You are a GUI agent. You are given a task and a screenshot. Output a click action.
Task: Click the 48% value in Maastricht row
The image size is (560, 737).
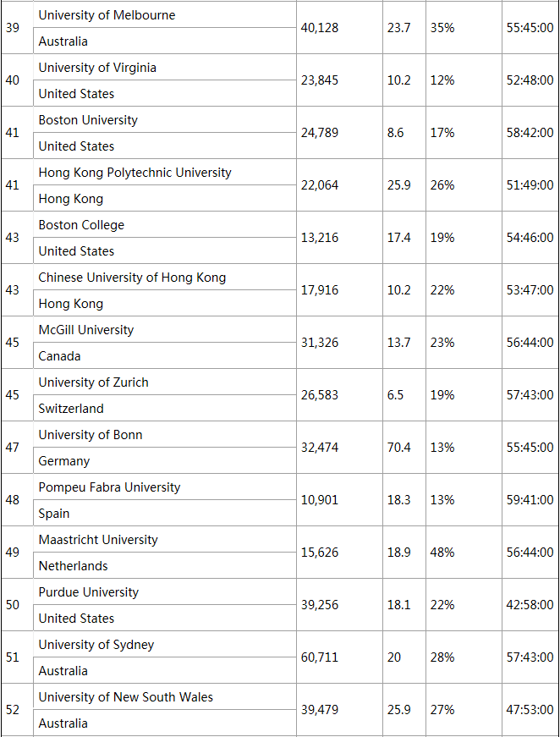pyautogui.click(x=442, y=553)
